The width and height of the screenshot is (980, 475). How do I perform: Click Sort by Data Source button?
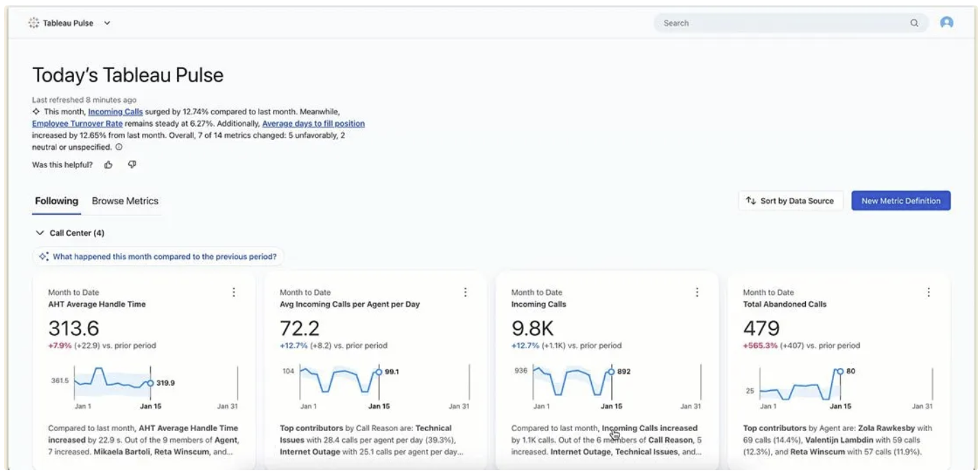790,201
